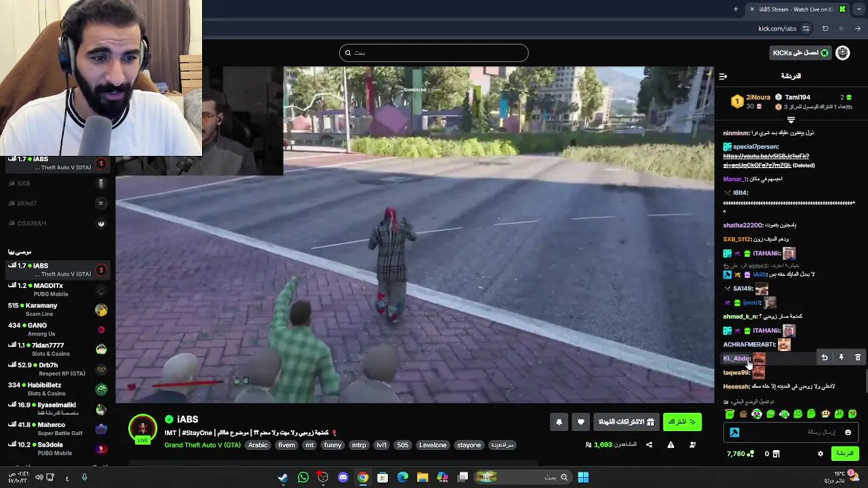Reload the page in browser toolbar
Viewport: 868px width, 488px height.
tap(825, 28)
